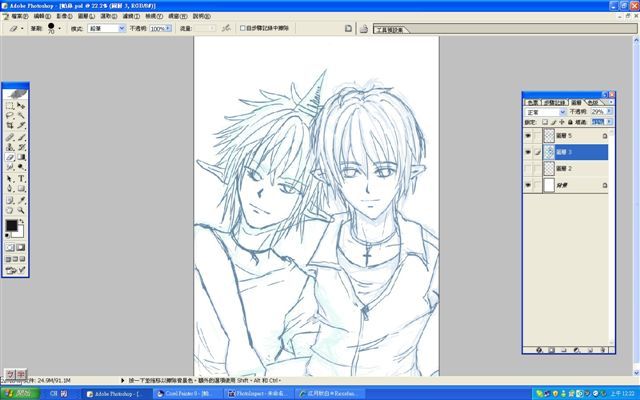Select the Rectangular Marquee tool
640x400 pixels.
pyautogui.click(x=10, y=106)
